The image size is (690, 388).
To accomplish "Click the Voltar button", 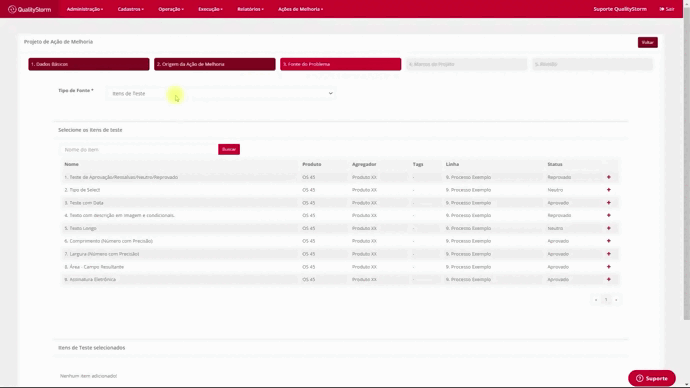I will point(648,42).
